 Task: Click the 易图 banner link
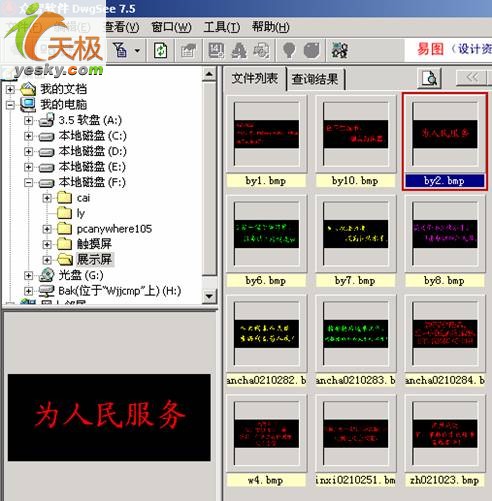coord(430,49)
